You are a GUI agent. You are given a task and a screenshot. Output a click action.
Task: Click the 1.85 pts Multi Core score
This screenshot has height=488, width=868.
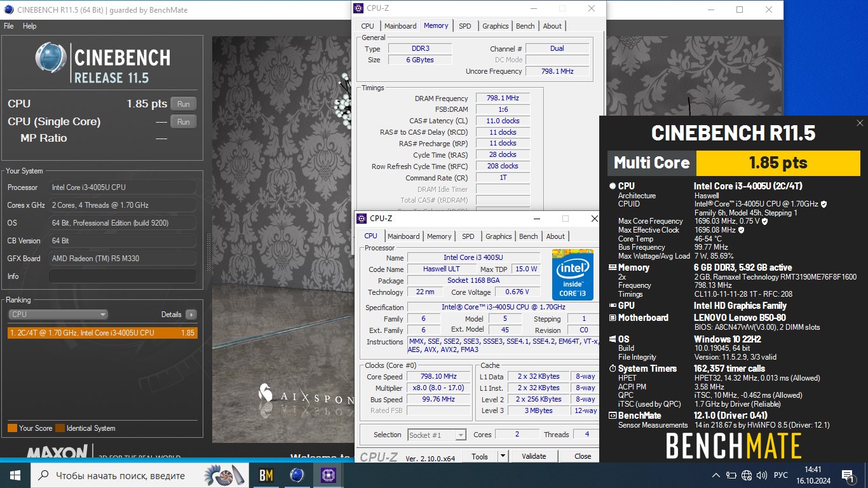778,163
